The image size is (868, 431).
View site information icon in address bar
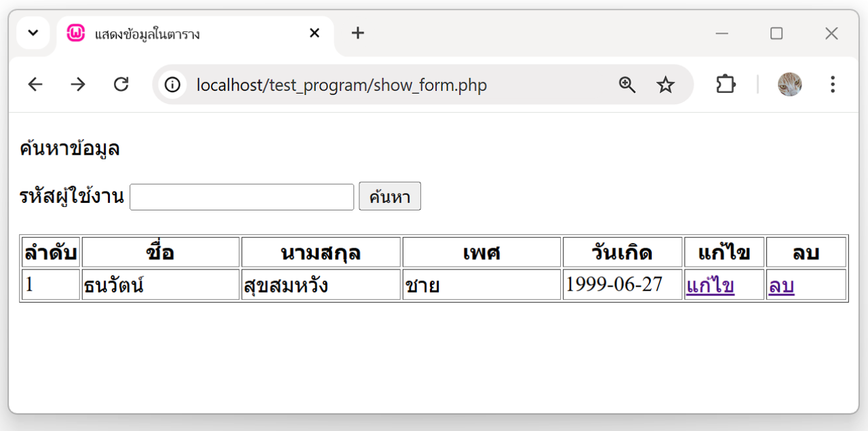[173, 85]
